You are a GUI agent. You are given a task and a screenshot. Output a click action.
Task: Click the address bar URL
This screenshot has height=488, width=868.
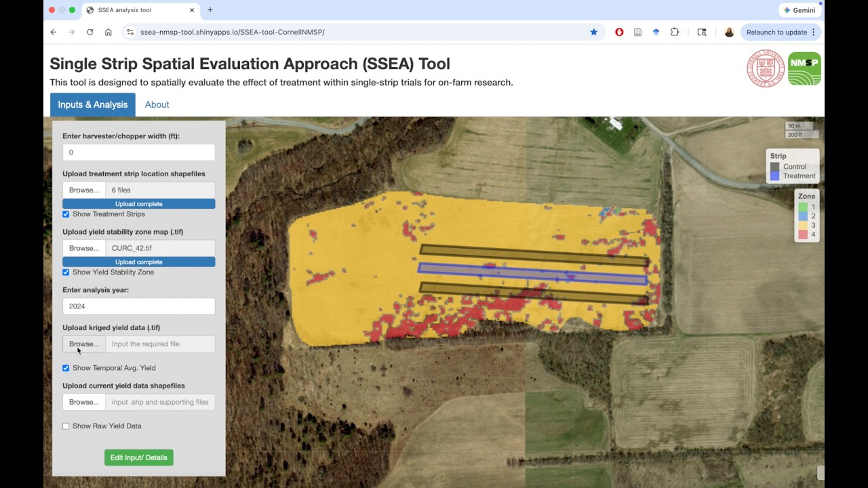point(232,32)
